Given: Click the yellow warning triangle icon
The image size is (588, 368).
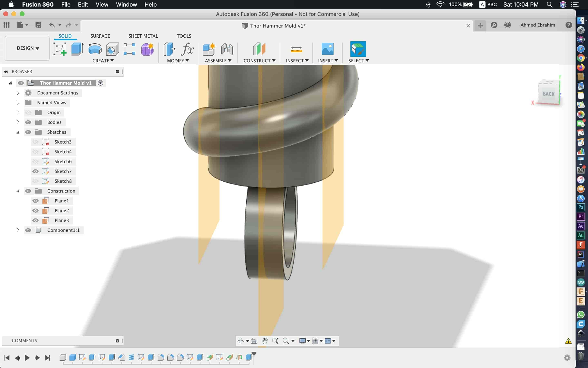Looking at the screenshot, I should pos(568,341).
